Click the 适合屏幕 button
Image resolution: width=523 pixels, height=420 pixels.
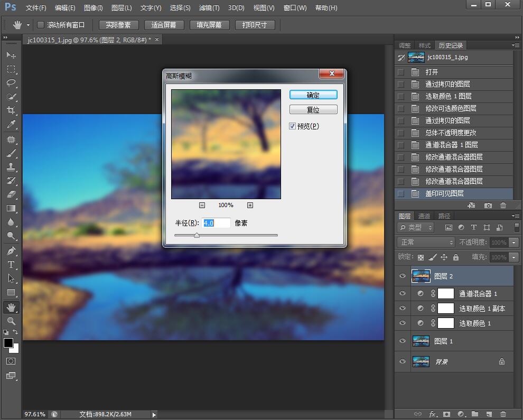pyautogui.click(x=164, y=25)
